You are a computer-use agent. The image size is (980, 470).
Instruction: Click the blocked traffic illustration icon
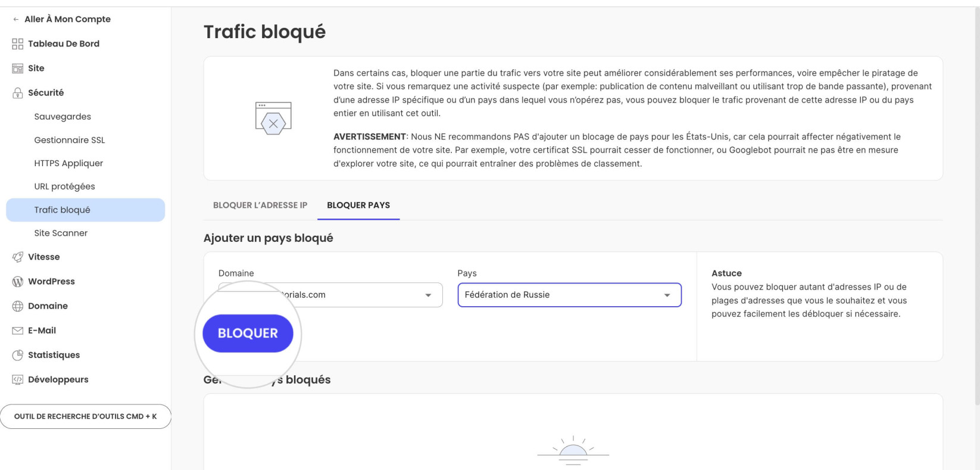click(273, 119)
